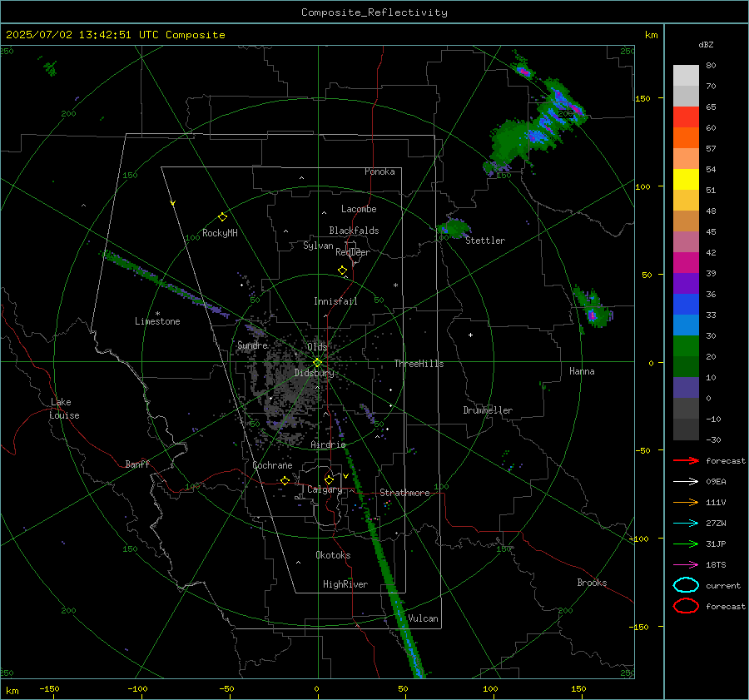This screenshot has height=700, width=749.
Task: Click the Airdrie label
Action: point(328,444)
